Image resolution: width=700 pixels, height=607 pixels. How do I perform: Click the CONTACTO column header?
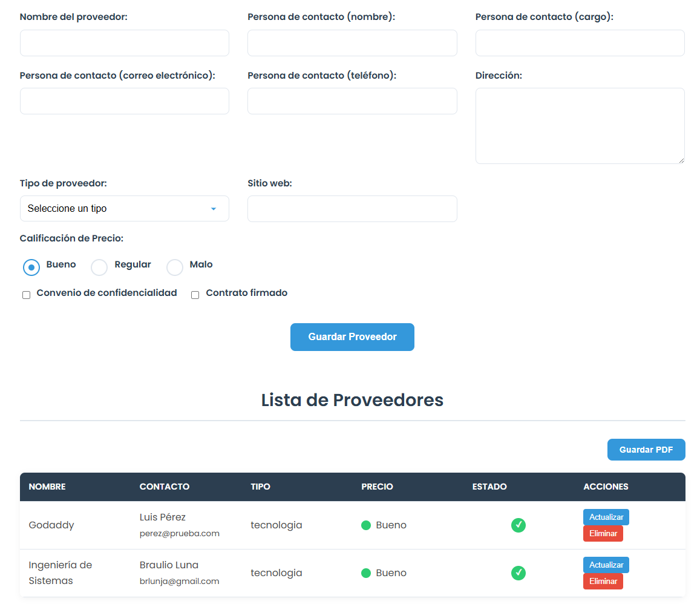[165, 487]
